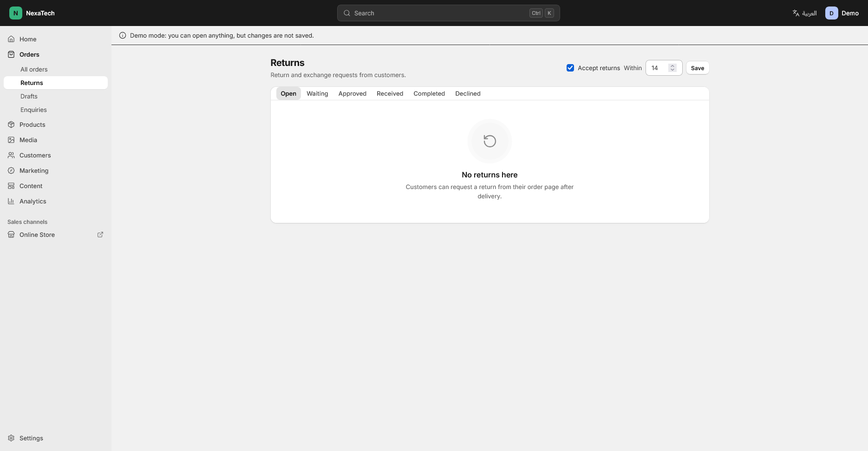Click the Products box icon

[11, 124]
